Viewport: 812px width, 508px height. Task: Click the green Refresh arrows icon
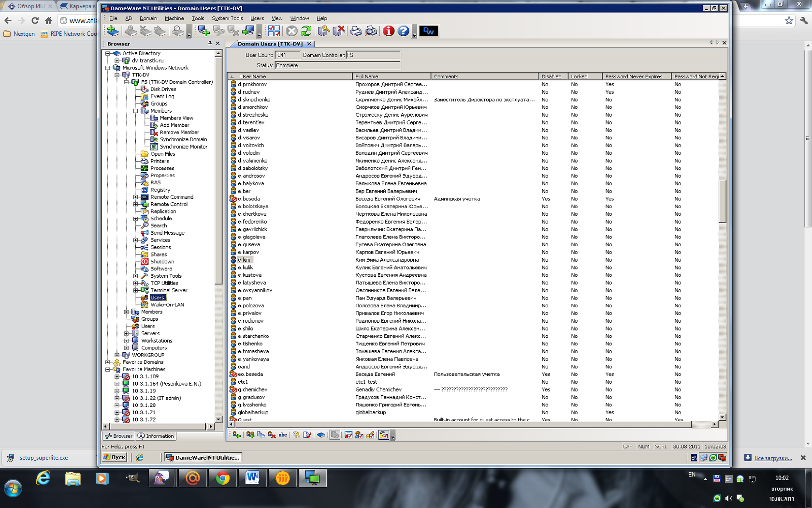(306, 31)
